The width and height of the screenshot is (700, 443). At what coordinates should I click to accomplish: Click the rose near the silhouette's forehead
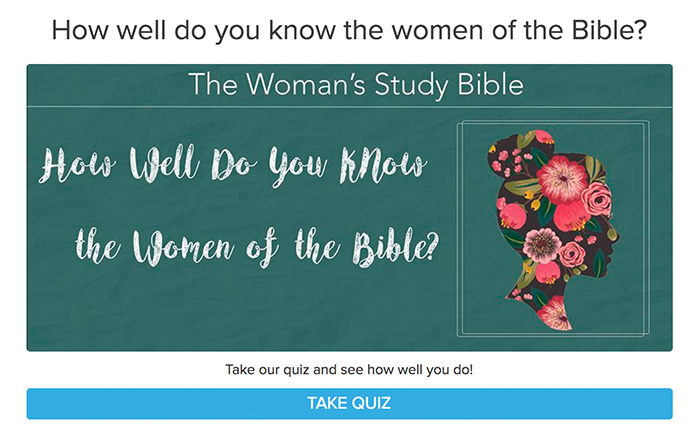pyautogui.click(x=597, y=199)
